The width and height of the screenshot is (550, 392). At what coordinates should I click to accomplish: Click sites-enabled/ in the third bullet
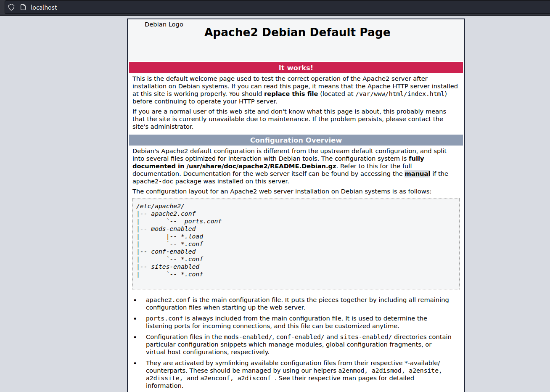coord(366,337)
